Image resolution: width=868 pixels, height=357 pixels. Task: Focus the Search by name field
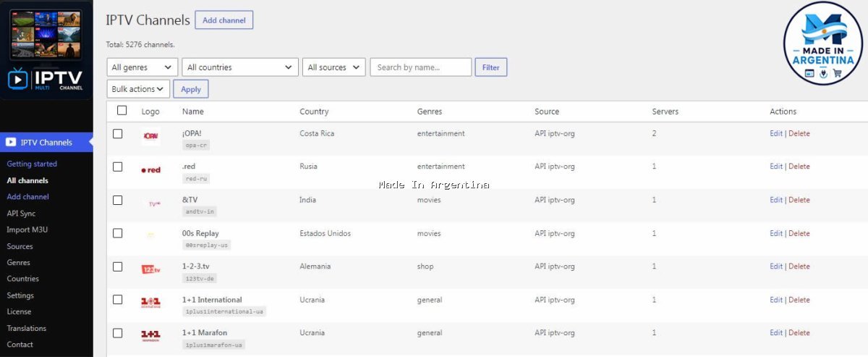tap(420, 67)
